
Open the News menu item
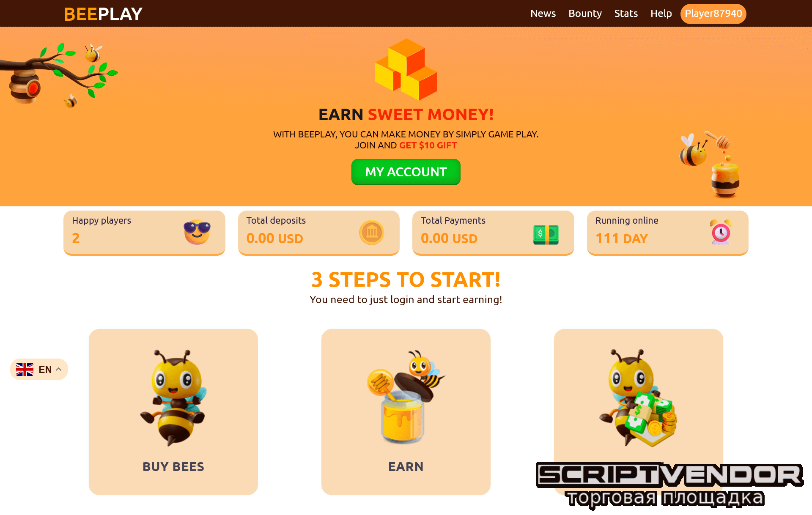point(543,14)
